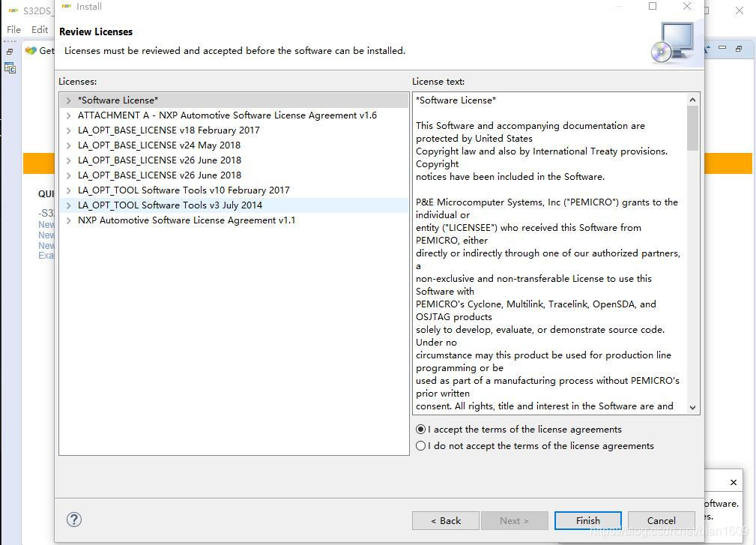Click the restore icon in left sidebar
This screenshot has height=545, width=756.
[x=10, y=52]
